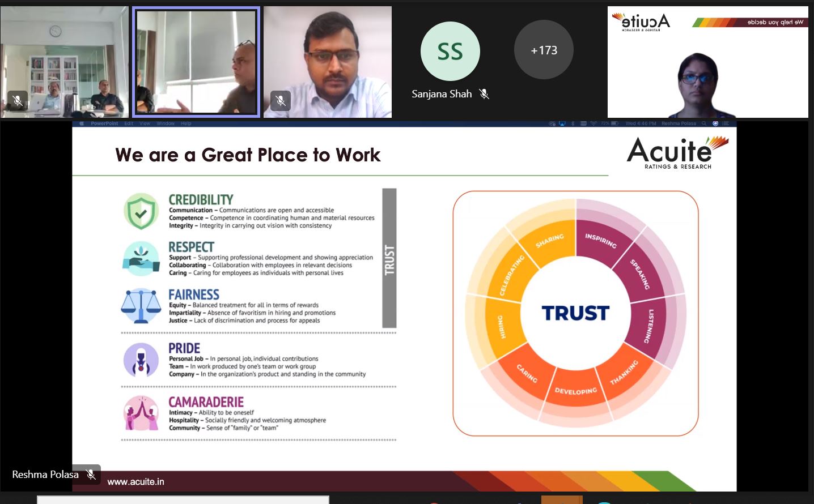Click the Reshma Polasa name label
Screen dimensions: 814x504
pyautogui.click(x=45, y=475)
